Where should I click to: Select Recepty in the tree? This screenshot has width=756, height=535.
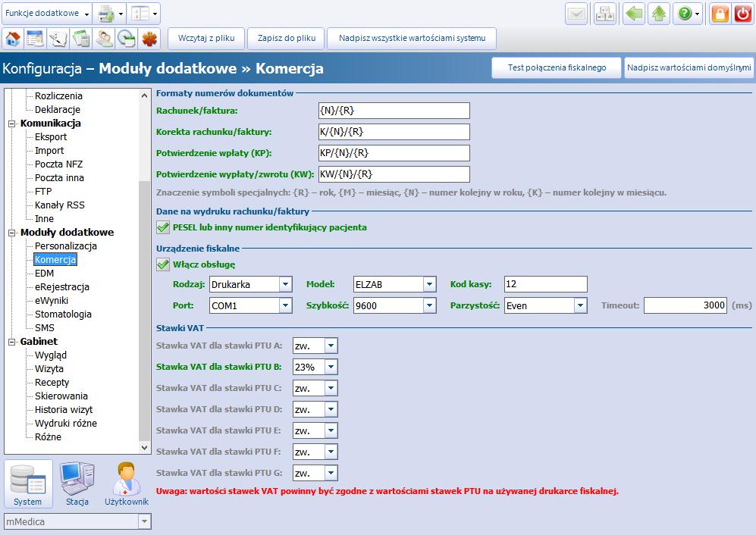[52, 382]
